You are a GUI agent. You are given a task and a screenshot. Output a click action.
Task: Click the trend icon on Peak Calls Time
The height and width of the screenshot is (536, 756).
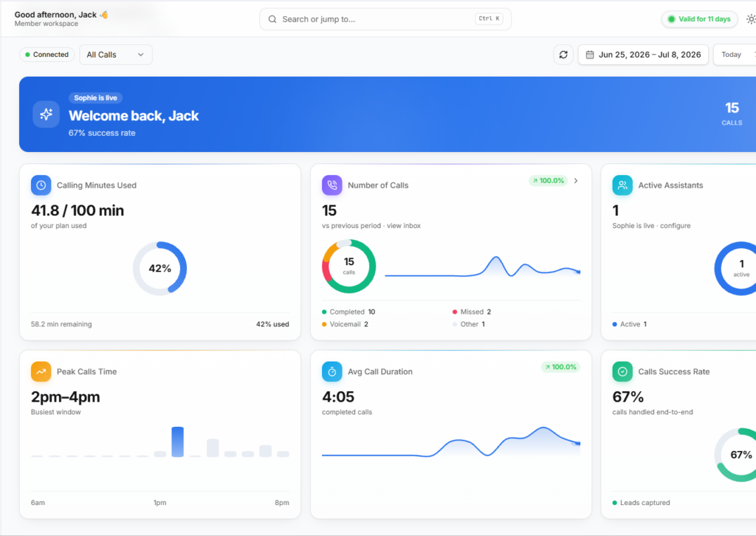pyautogui.click(x=41, y=371)
